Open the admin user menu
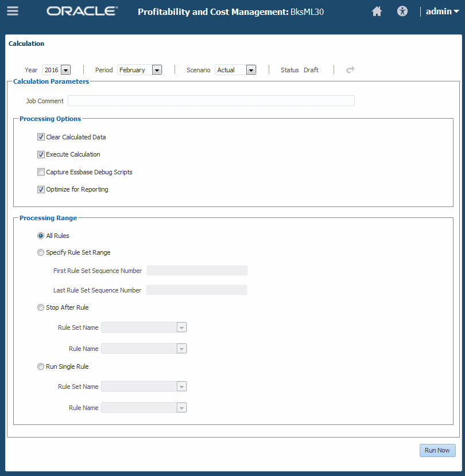This screenshot has width=465, height=476. pyautogui.click(x=442, y=11)
